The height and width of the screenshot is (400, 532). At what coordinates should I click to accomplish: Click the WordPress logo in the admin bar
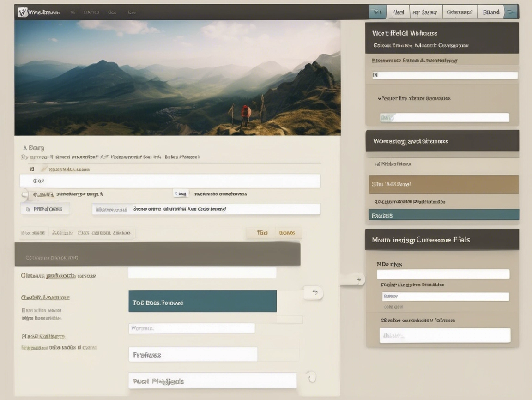(x=21, y=11)
